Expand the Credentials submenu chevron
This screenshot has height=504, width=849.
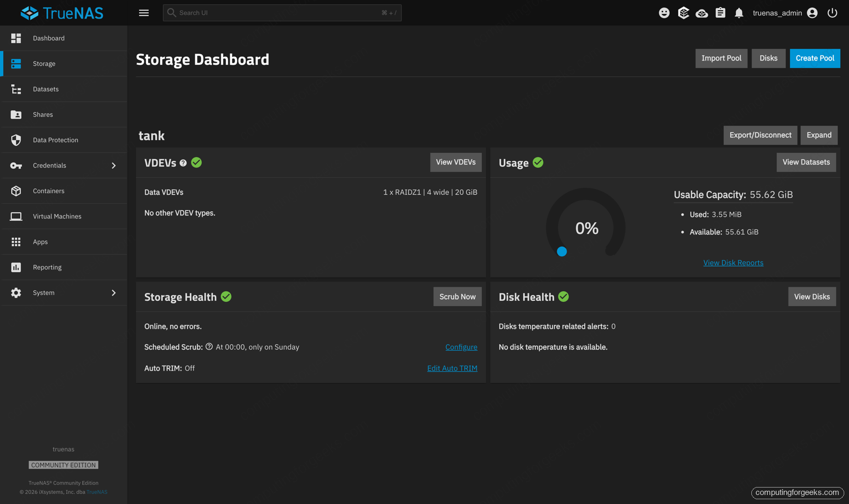coord(114,166)
